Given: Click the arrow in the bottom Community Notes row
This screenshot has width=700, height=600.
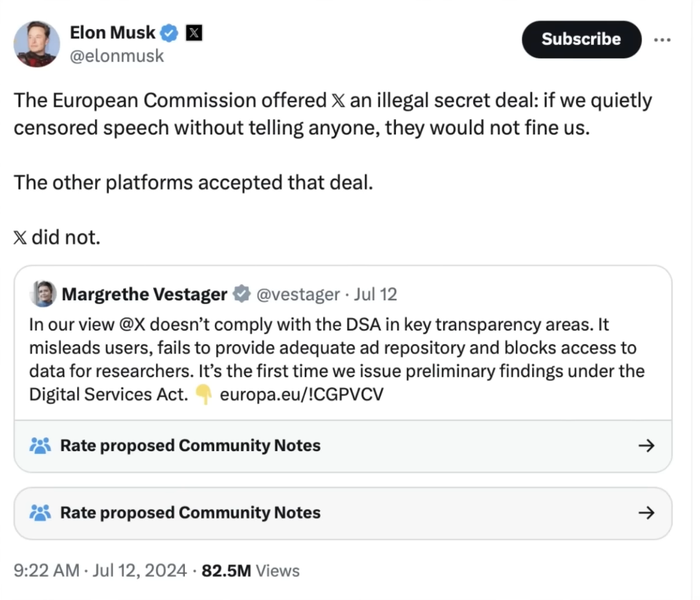Looking at the screenshot, I should [x=646, y=512].
